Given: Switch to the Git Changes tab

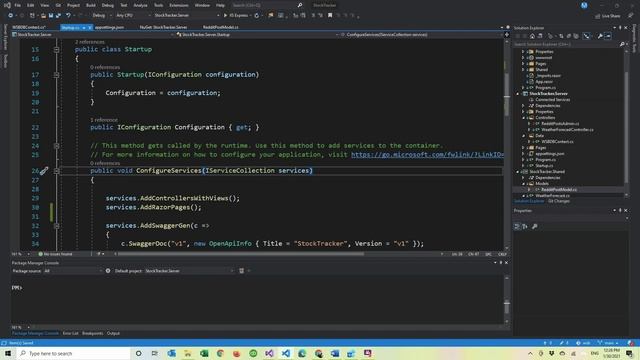Looking at the screenshot, I should [559, 201].
